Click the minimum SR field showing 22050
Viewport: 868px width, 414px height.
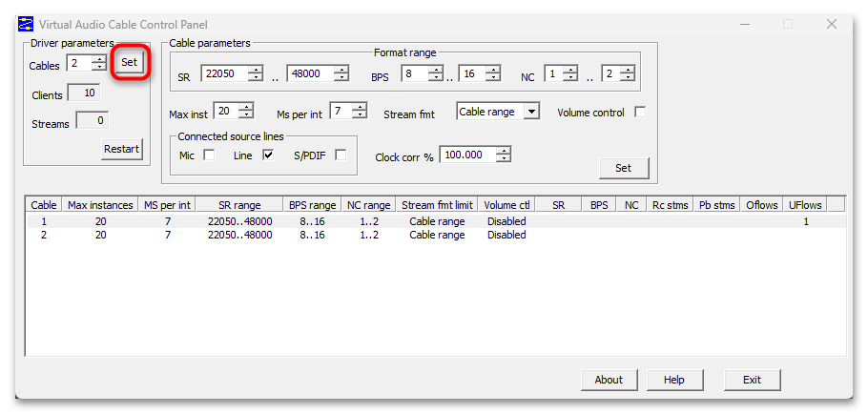(224, 73)
